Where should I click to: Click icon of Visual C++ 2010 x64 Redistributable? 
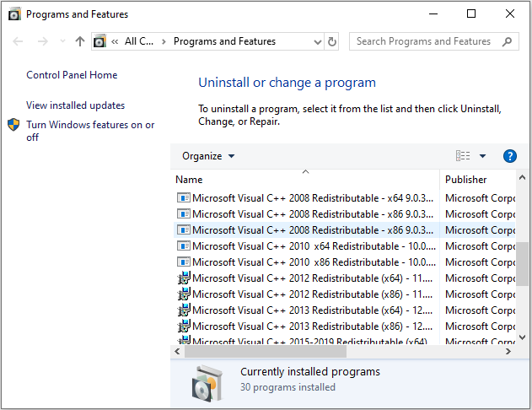[x=183, y=246]
